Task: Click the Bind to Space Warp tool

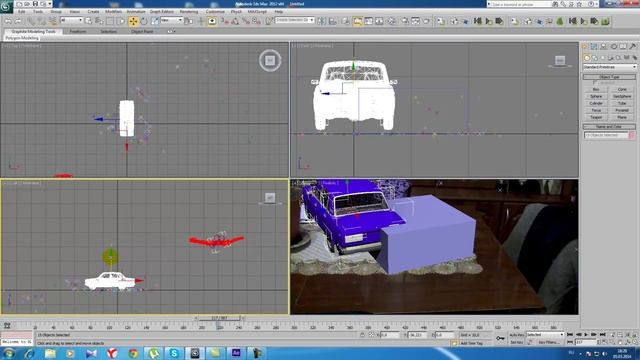Action: point(53,21)
